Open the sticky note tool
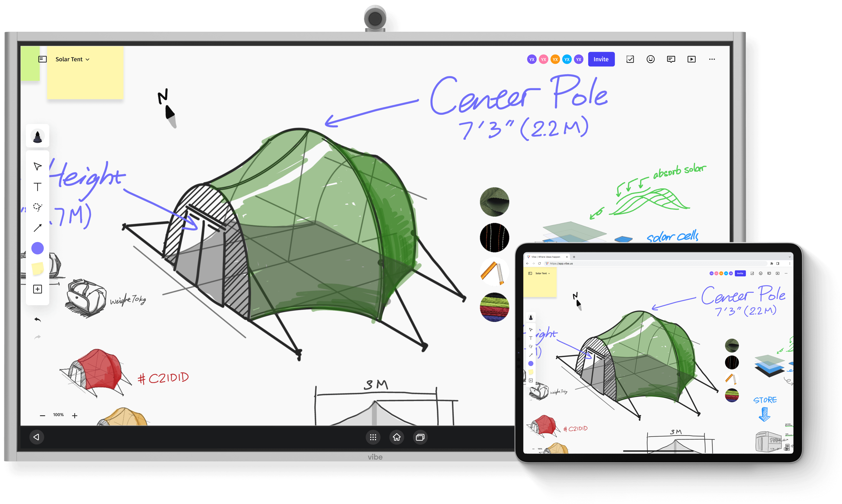Screen dimensions: 842x504 (x=37, y=269)
